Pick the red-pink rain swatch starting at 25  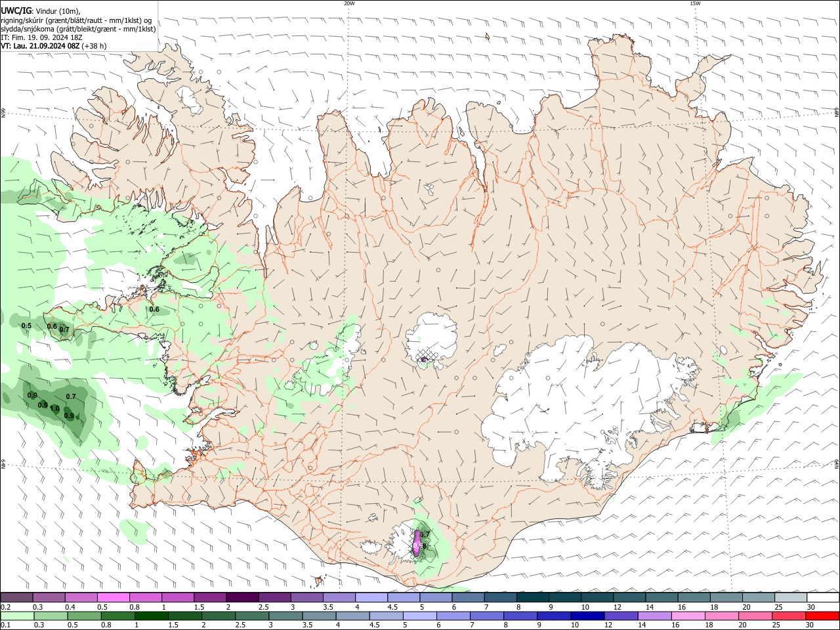[789, 616]
